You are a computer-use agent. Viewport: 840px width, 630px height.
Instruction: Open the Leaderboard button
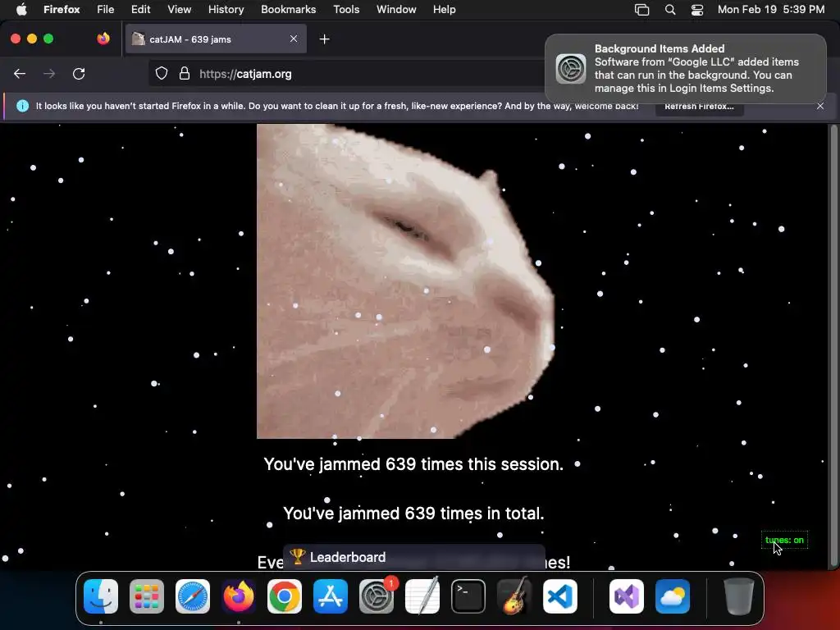(413, 557)
